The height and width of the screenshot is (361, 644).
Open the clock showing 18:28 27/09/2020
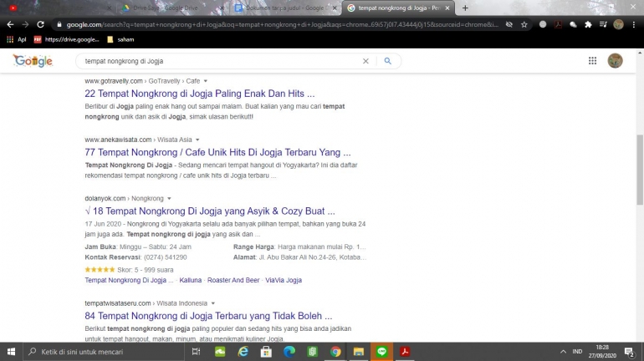click(602, 352)
